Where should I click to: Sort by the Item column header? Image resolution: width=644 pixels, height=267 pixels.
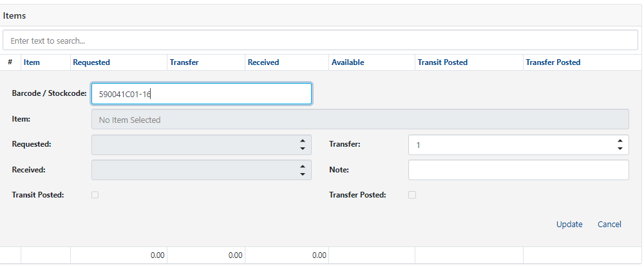pyautogui.click(x=32, y=62)
